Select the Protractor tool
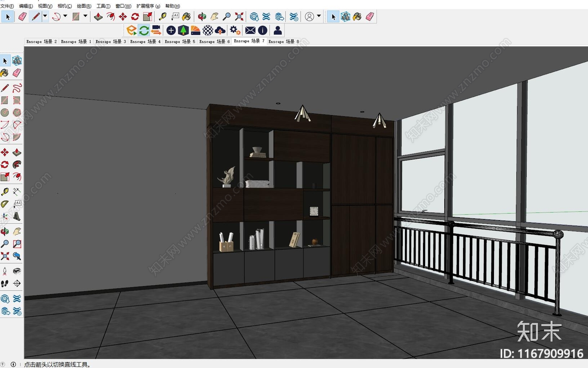This screenshot has width=588, height=368. click(x=5, y=204)
